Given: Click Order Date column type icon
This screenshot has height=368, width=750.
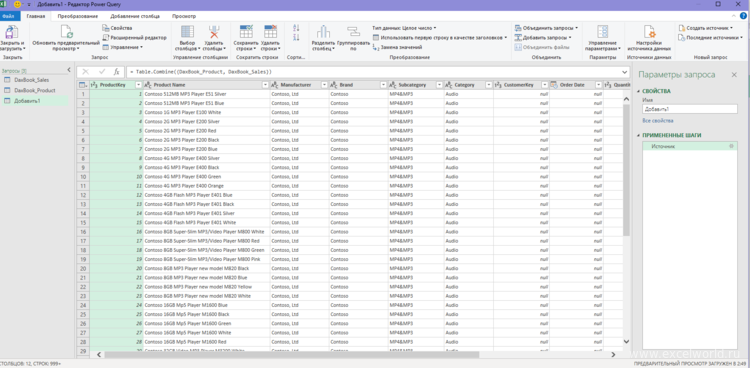Looking at the screenshot, I should point(554,85).
